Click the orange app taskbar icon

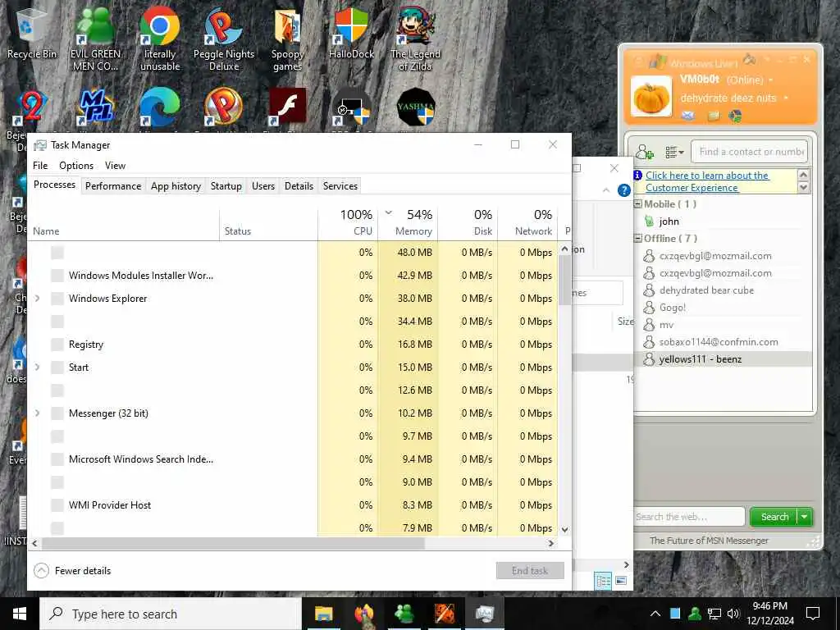point(444,614)
